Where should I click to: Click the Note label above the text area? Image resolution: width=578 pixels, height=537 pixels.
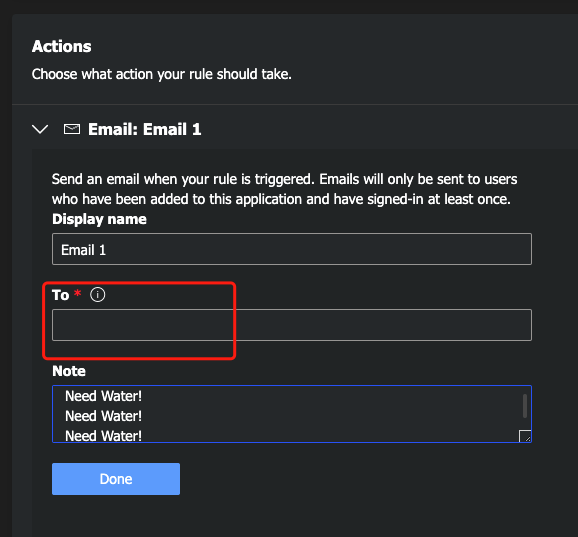click(x=69, y=371)
